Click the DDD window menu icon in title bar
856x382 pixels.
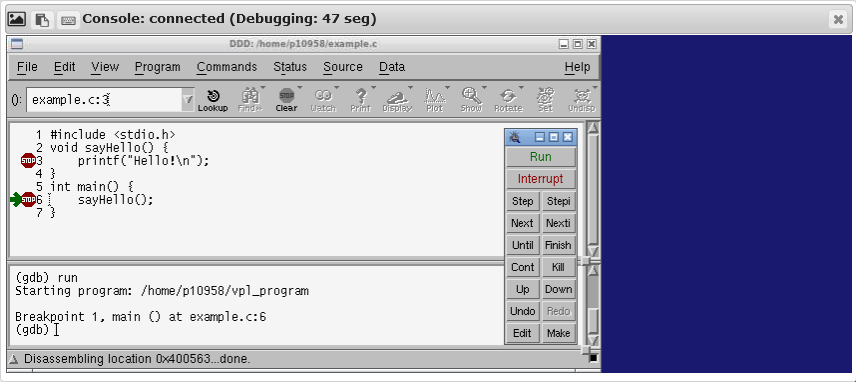[x=17, y=44]
